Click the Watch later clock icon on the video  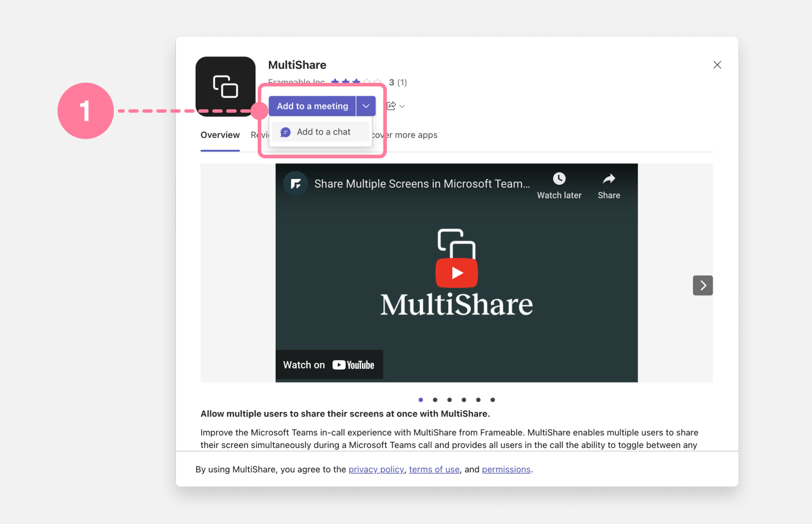(558, 178)
